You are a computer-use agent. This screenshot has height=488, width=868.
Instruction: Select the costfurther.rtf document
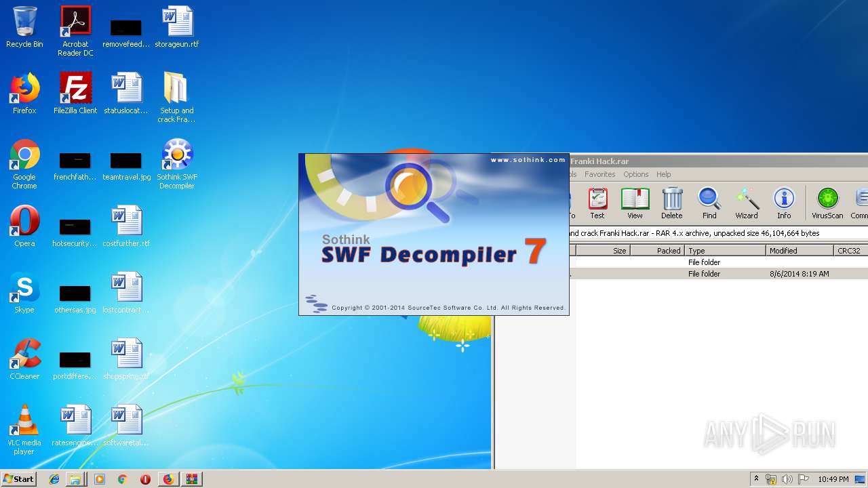coord(126,226)
